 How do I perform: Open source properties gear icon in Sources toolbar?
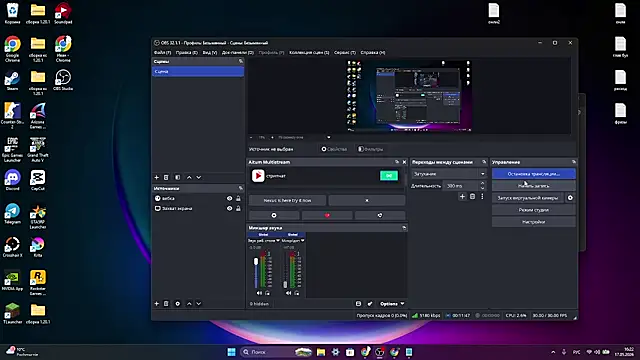coord(178,304)
